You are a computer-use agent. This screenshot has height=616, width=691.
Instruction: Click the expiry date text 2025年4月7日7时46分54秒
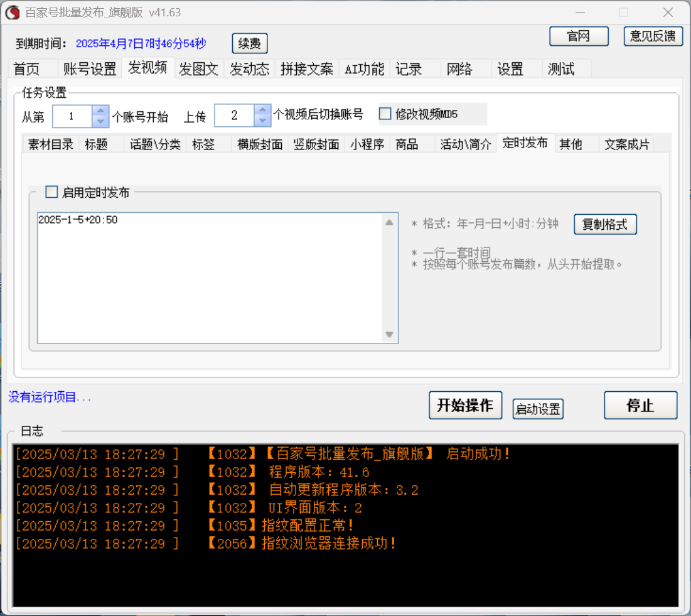click(x=141, y=44)
